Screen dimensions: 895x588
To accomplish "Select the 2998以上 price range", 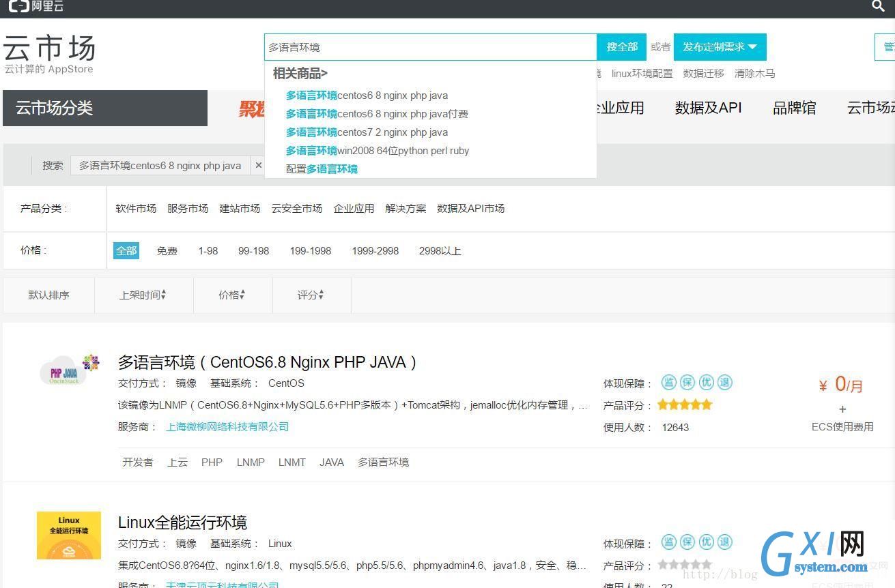I will (440, 251).
